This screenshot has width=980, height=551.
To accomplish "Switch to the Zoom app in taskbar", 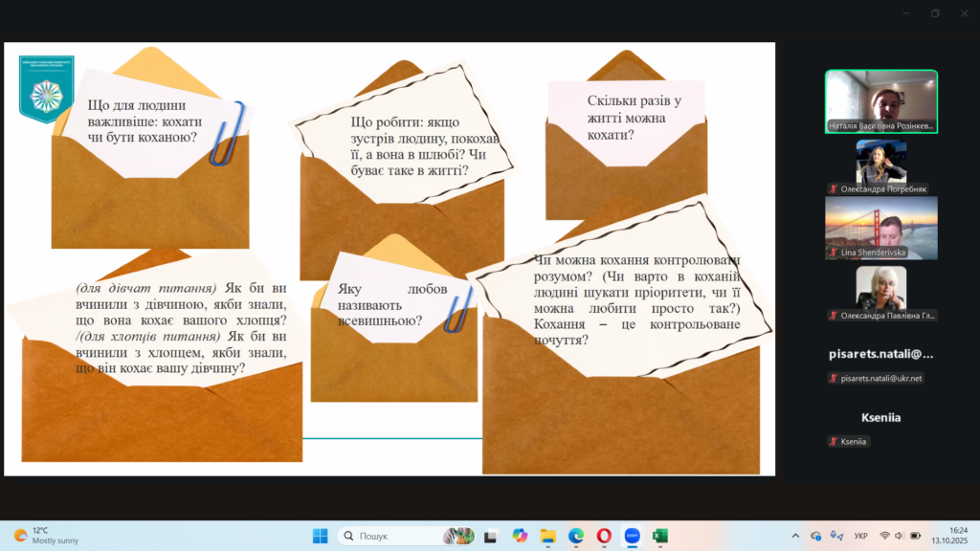I will coord(632,536).
